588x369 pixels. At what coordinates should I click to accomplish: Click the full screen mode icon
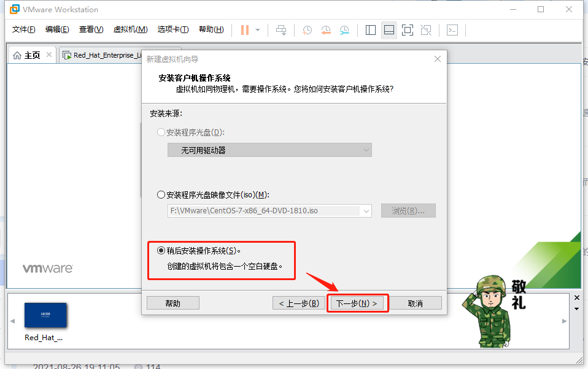pos(408,30)
